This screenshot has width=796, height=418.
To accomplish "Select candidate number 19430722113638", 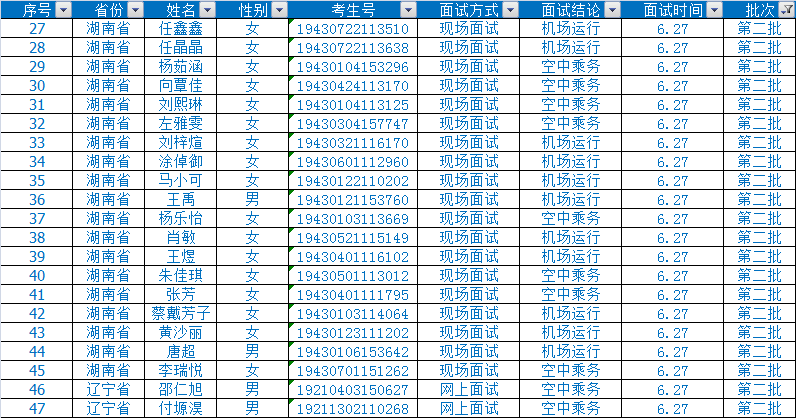I will (x=353, y=48).
